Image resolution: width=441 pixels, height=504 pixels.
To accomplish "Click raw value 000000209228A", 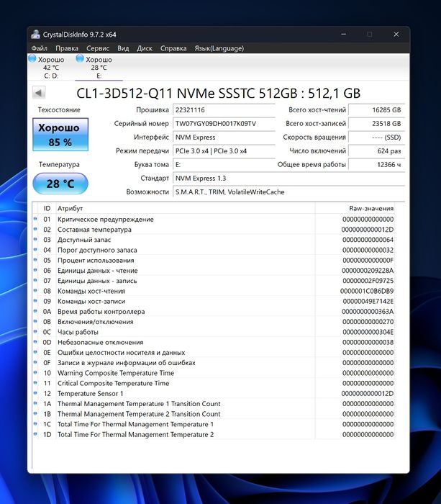I will pyautogui.click(x=368, y=271).
